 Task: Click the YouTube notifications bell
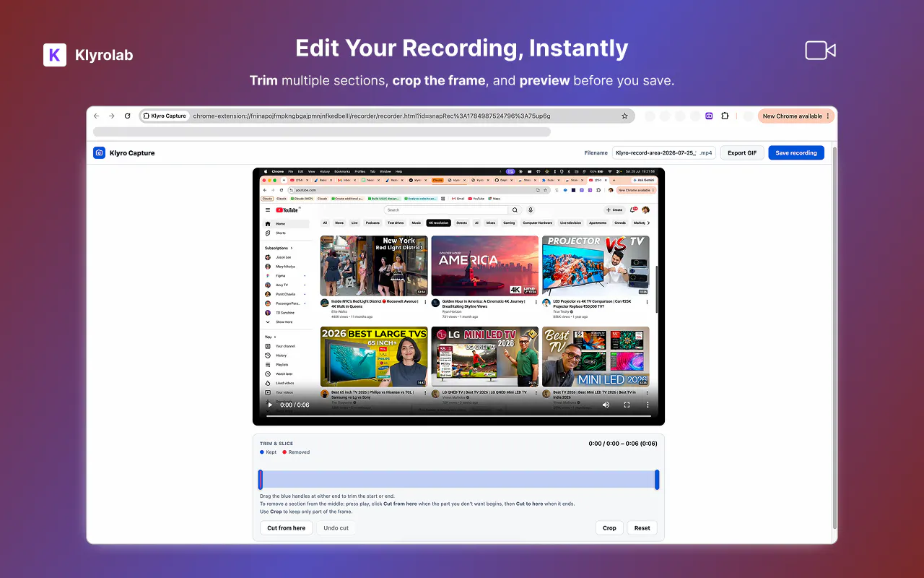633,210
